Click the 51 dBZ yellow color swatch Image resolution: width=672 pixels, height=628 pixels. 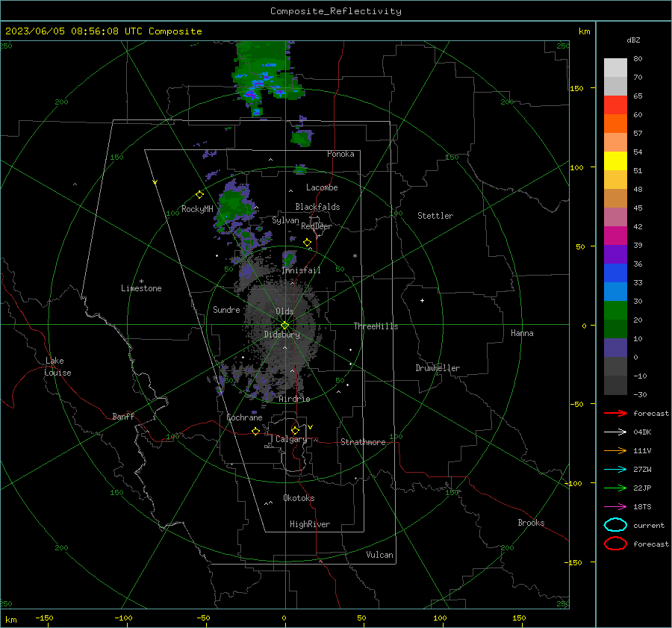pos(615,161)
